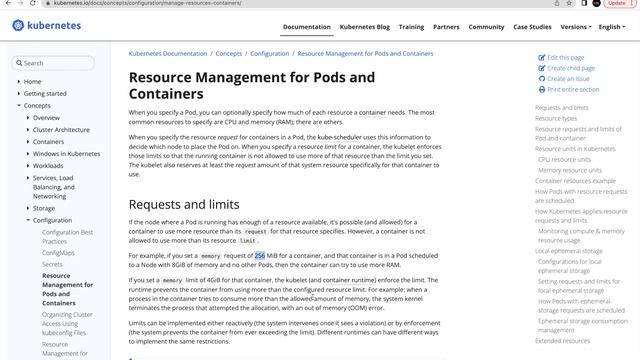Open Secrets in sidebar
Viewport: 640px width, 360px height.
52,264
